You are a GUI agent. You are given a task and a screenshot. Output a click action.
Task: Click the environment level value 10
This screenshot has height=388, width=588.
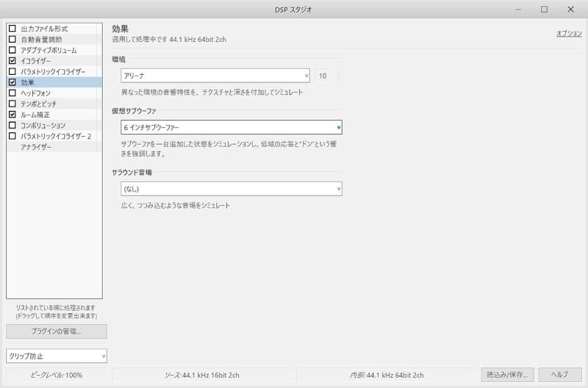tap(323, 76)
